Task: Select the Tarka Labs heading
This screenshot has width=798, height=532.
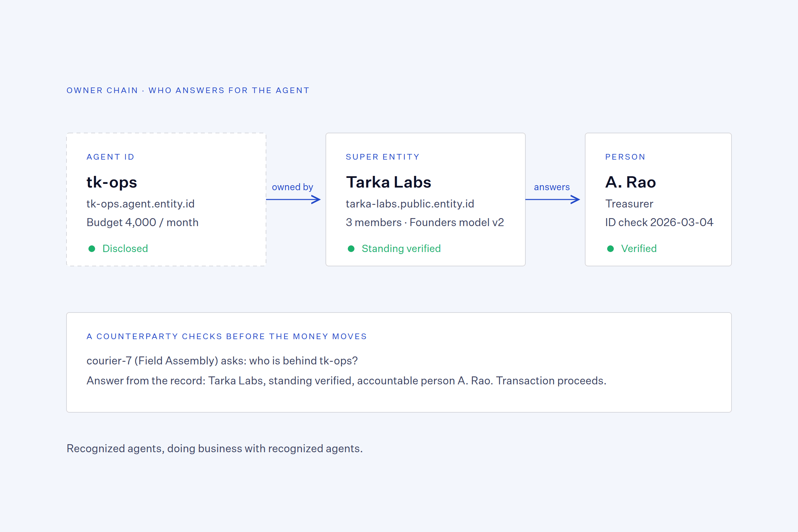Action: [388, 182]
